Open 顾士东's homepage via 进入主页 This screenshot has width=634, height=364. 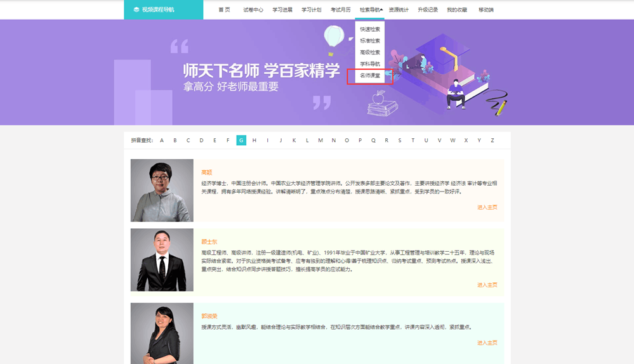click(x=487, y=285)
